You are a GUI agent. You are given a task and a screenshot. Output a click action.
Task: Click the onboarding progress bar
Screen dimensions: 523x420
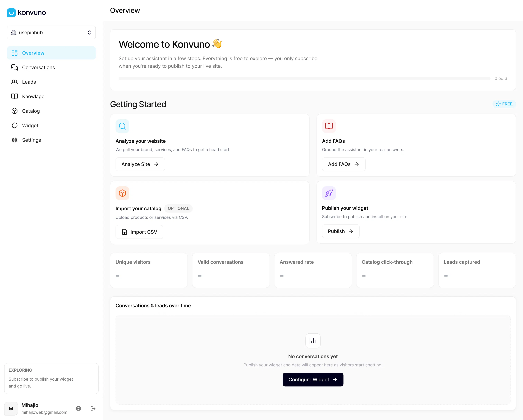click(x=304, y=79)
